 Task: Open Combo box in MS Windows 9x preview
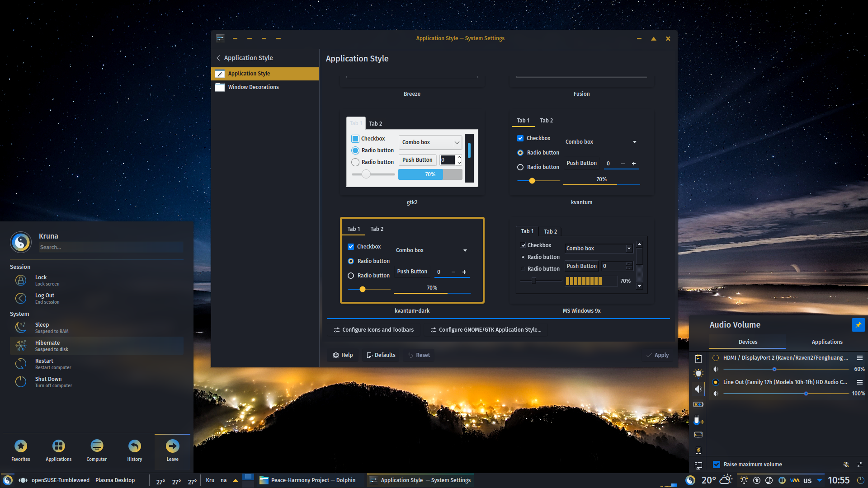(x=599, y=249)
